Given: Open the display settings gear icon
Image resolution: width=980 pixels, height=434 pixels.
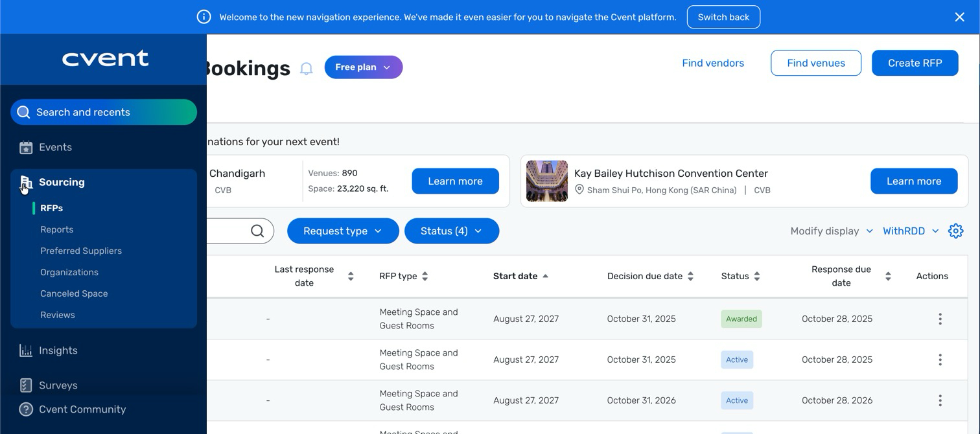Looking at the screenshot, I should [x=955, y=231].
